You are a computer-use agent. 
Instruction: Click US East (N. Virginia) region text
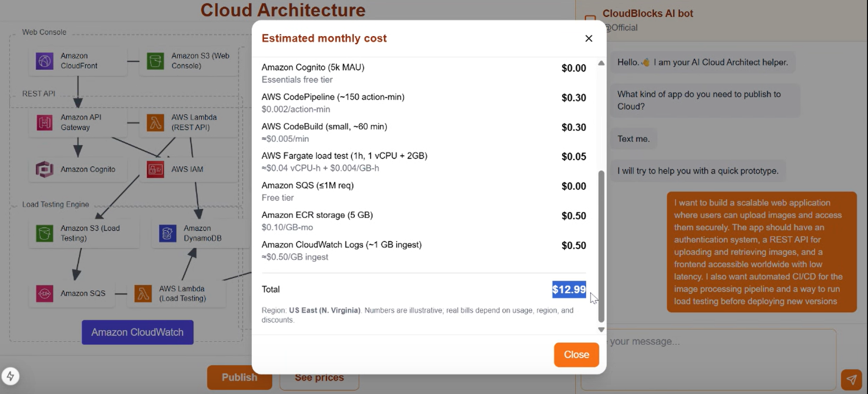coord(324,310)
